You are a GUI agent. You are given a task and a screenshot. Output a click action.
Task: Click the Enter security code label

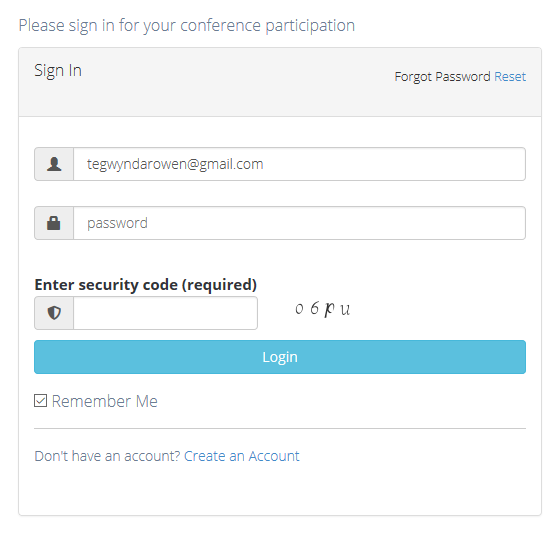(146, 285)
